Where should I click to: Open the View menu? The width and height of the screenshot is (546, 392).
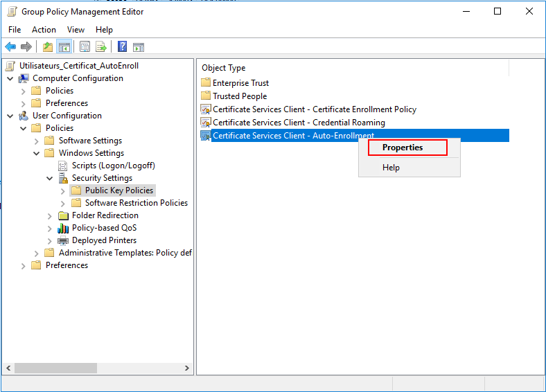76,30
